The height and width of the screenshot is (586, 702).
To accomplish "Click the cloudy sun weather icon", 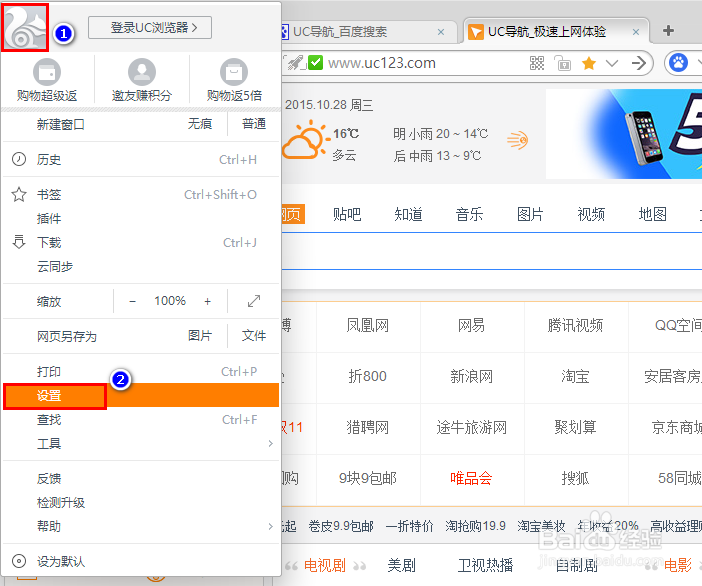I will (x=306, y=139).
